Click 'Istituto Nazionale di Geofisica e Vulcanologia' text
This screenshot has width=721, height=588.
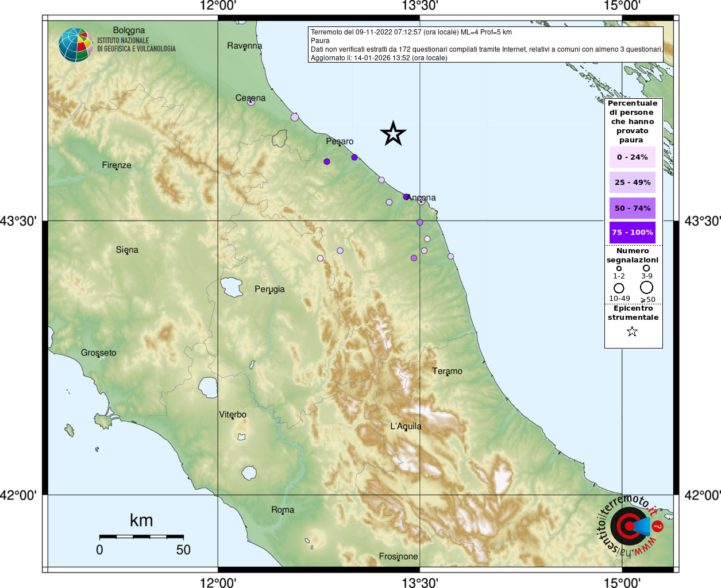pyautogui.click(x=136, y=45)
